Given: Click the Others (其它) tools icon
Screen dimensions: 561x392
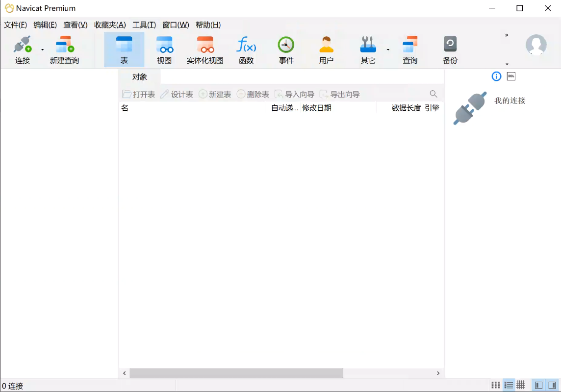Looking at the screenshot, I should point(368,49).
